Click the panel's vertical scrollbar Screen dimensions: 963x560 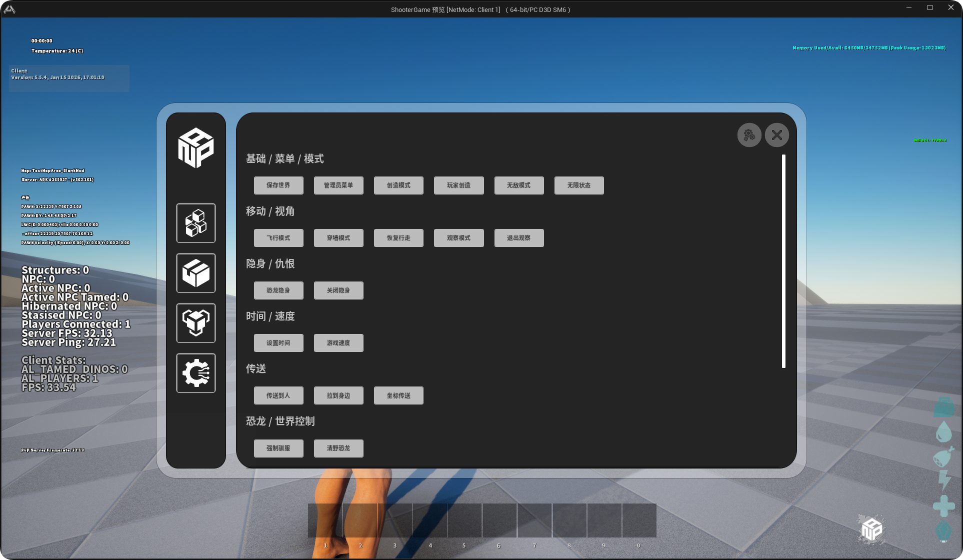783,261
